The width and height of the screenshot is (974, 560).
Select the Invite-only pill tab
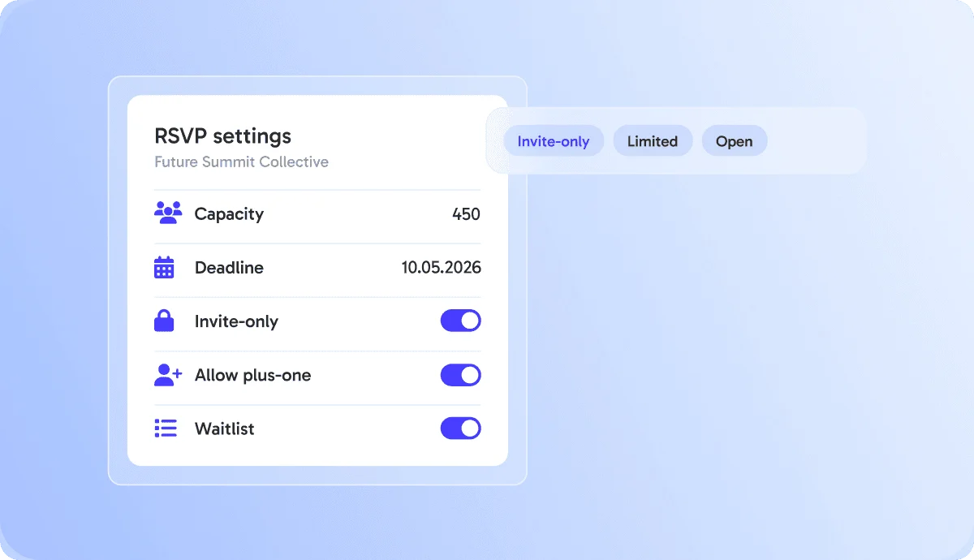554,140
